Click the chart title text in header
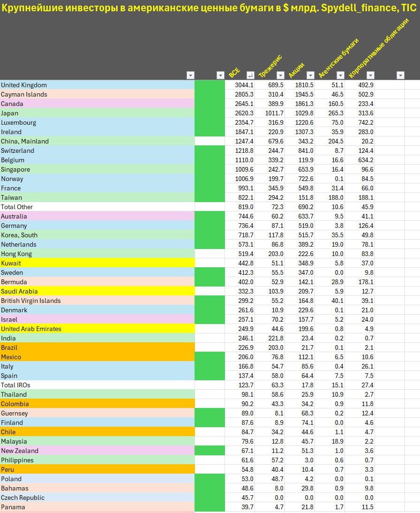The image size is (420, 513). tap(210, 8)
